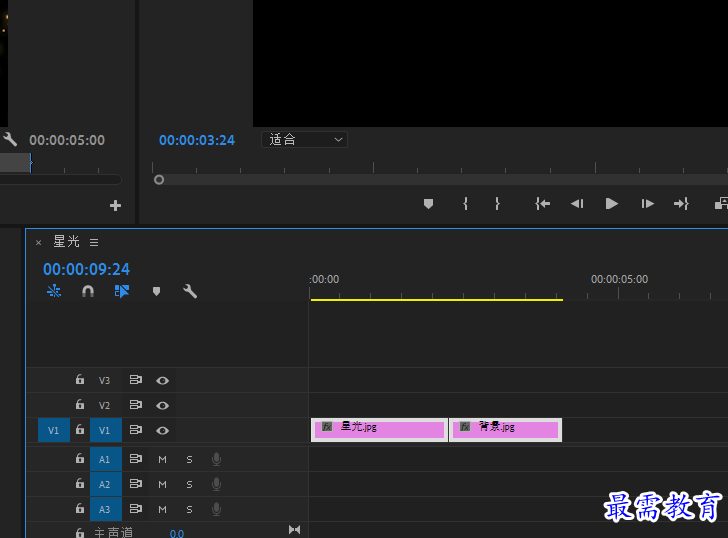Screen dimensions: 728x538
Task: Select the 星光.jpg clip
Action: pos(379,430)
